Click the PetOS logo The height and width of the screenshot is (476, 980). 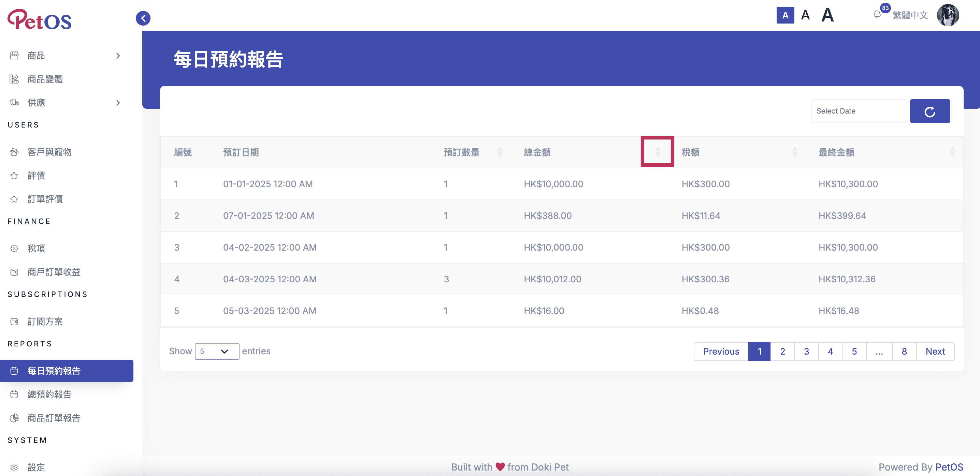click(x=40, y=19)
